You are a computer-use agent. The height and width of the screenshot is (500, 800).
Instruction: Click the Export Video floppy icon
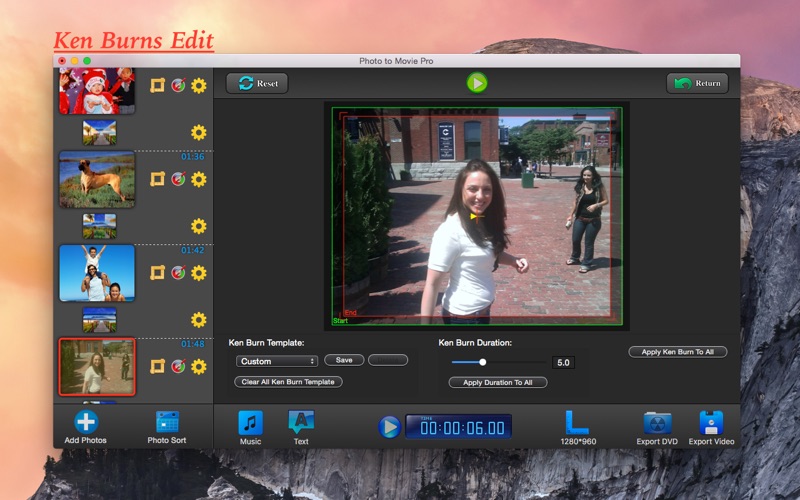(x=711, y=423)
